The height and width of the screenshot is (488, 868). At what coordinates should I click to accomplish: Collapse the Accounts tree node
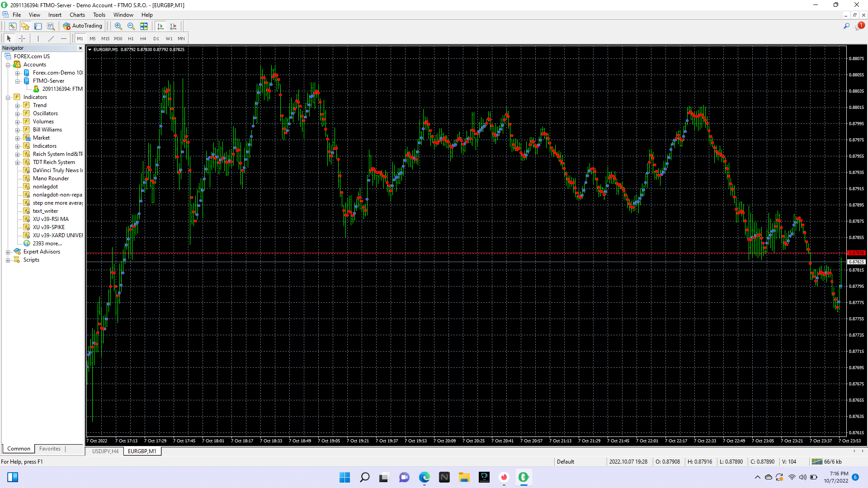tap(8, 65)
